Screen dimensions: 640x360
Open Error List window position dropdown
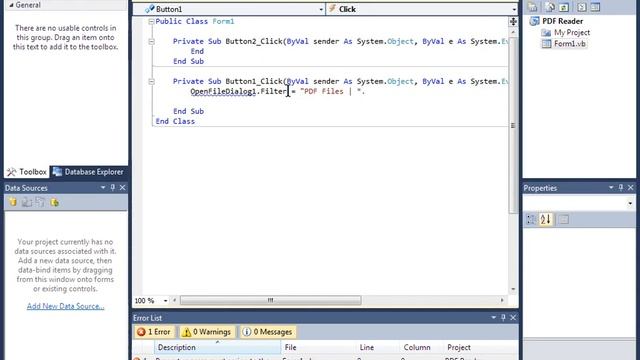(493, 318)
